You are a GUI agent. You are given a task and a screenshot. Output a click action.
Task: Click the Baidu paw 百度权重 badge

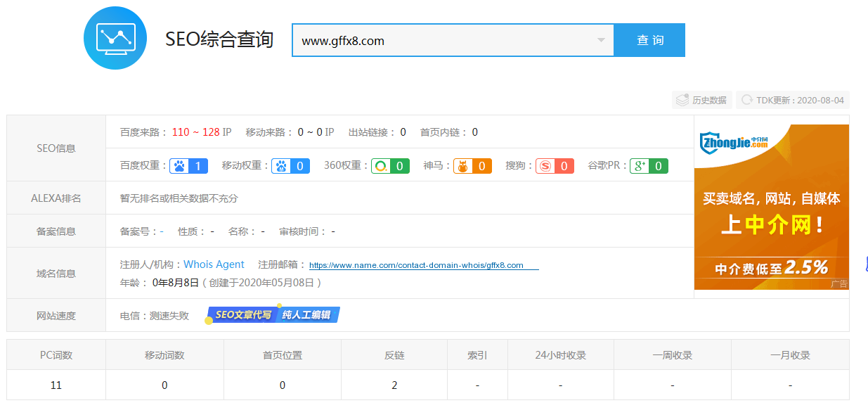pyautogui.click(x=189, y=166)
